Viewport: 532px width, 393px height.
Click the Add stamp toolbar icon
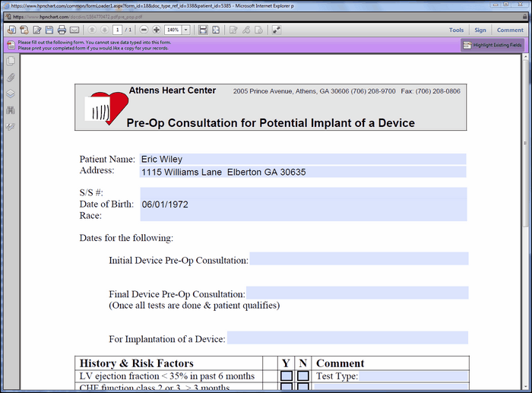(259, 30)
